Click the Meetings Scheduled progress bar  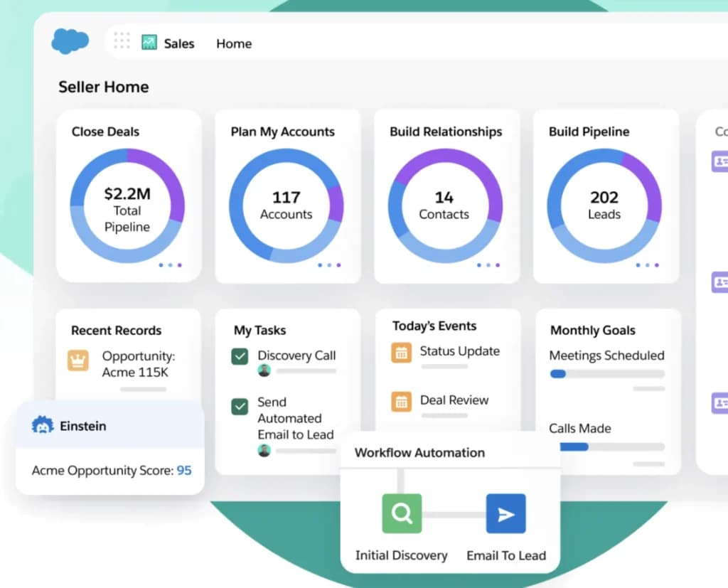(x=607, y=374)
